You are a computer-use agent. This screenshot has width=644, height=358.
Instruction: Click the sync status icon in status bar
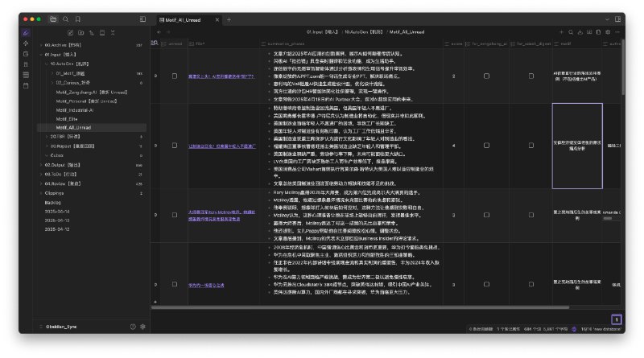(574, 329)
